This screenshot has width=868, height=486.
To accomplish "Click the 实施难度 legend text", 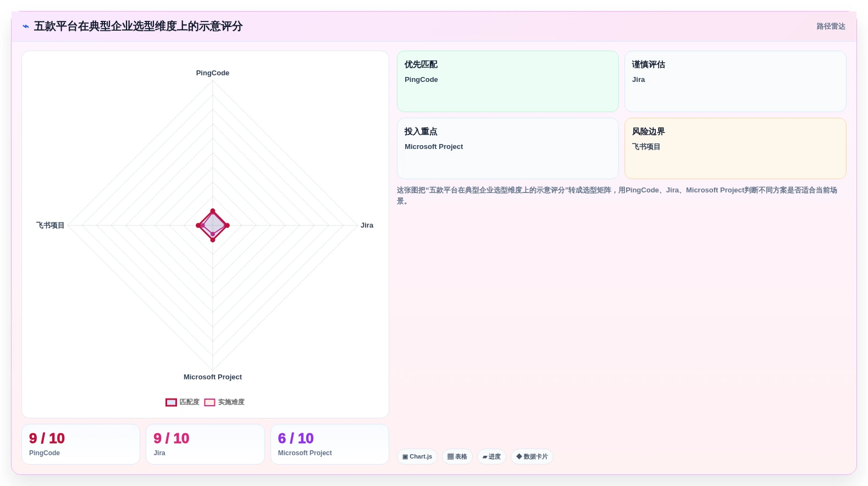I will click(x=231, y=402).
